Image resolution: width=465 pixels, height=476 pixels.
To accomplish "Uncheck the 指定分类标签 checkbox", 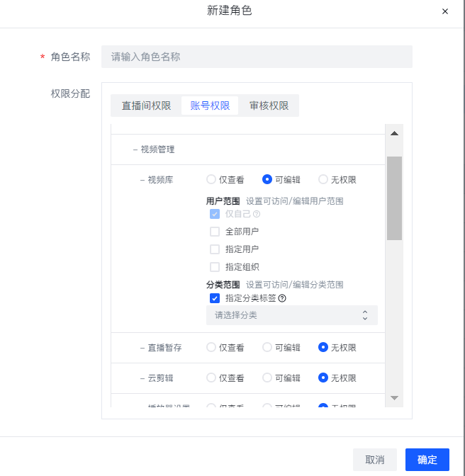I will pos(215,298).
